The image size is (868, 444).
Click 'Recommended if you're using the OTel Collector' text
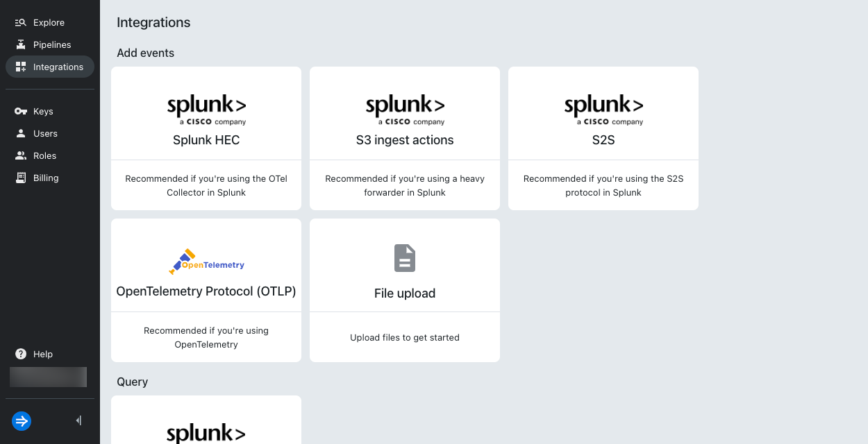coord(206,185)
